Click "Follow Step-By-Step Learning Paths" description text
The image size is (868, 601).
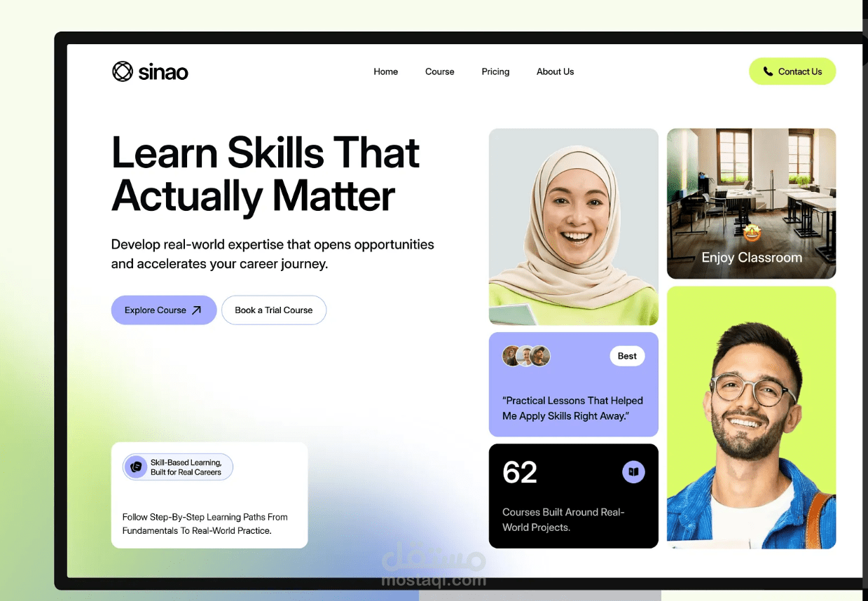(205, 524)
